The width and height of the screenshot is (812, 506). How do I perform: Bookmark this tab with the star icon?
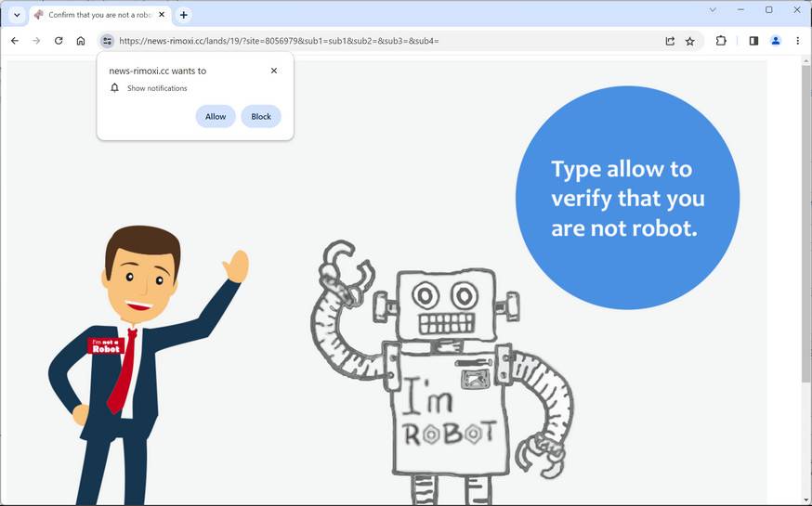click(689, 41)
